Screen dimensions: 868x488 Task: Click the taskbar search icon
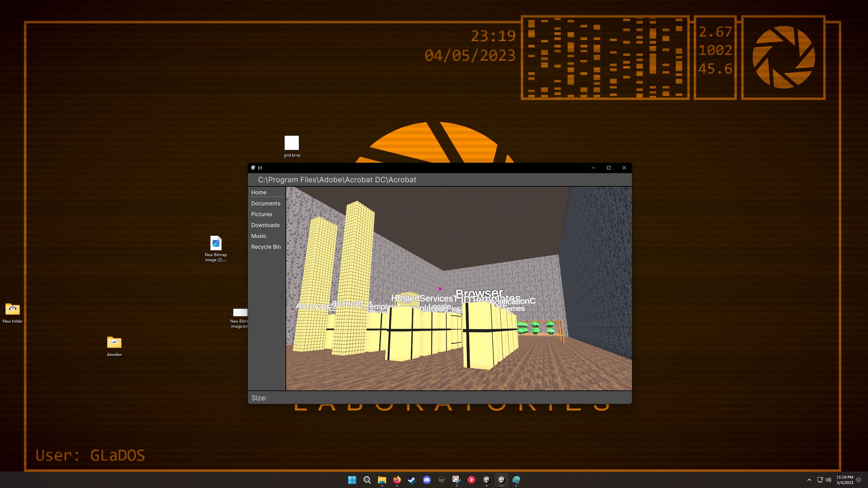click(367, 480)
